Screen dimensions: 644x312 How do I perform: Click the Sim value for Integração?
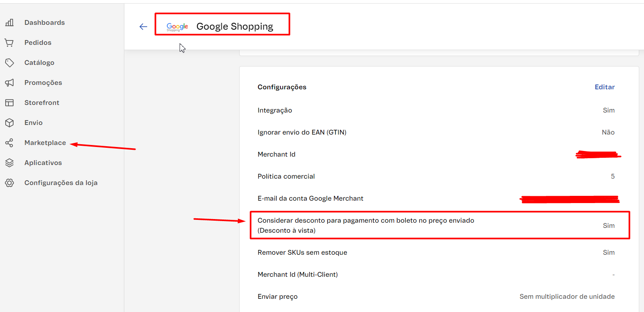pyautogui.click(x=609, y=110)
